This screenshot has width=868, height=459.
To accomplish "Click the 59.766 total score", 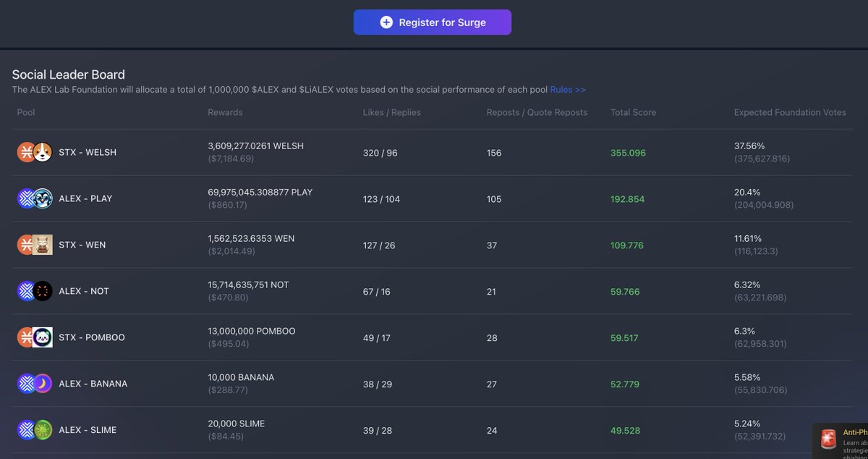I will click(625, 292).
